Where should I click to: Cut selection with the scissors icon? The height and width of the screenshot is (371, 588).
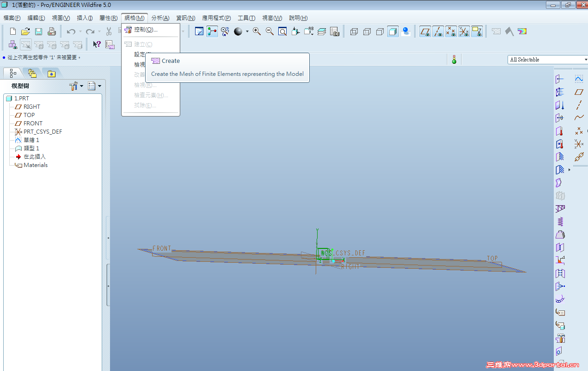tap(109, 31)
